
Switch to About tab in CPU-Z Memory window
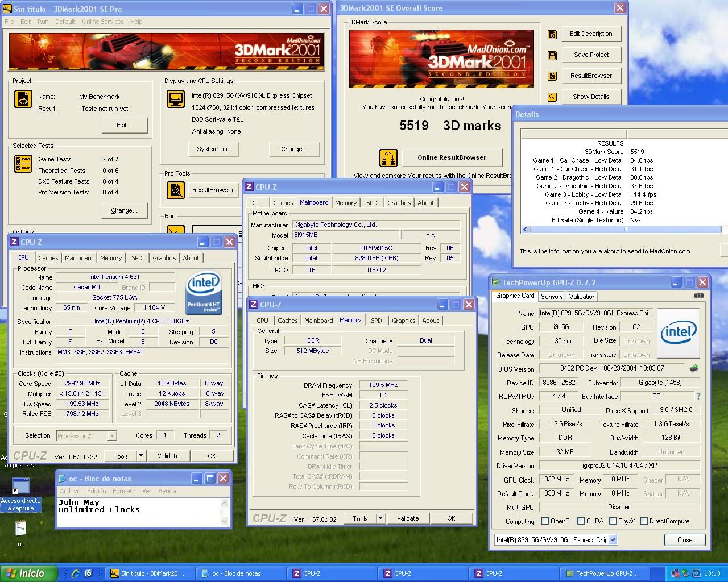click(431, 321)
